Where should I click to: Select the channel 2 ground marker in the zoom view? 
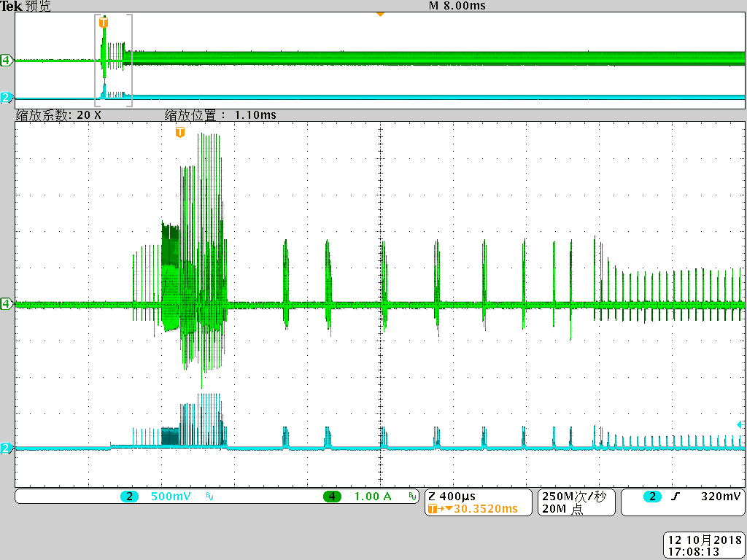[7, 448]
